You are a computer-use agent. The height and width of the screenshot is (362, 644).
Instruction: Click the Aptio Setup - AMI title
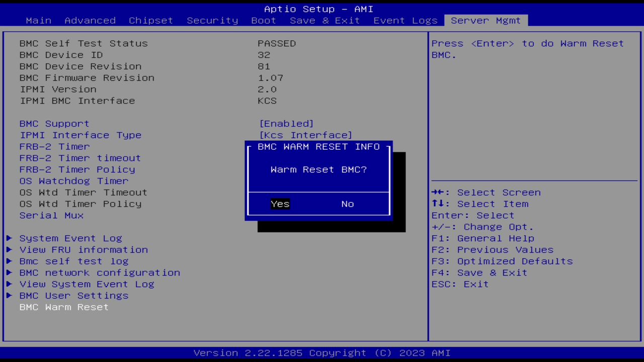[x=318, y=9]
